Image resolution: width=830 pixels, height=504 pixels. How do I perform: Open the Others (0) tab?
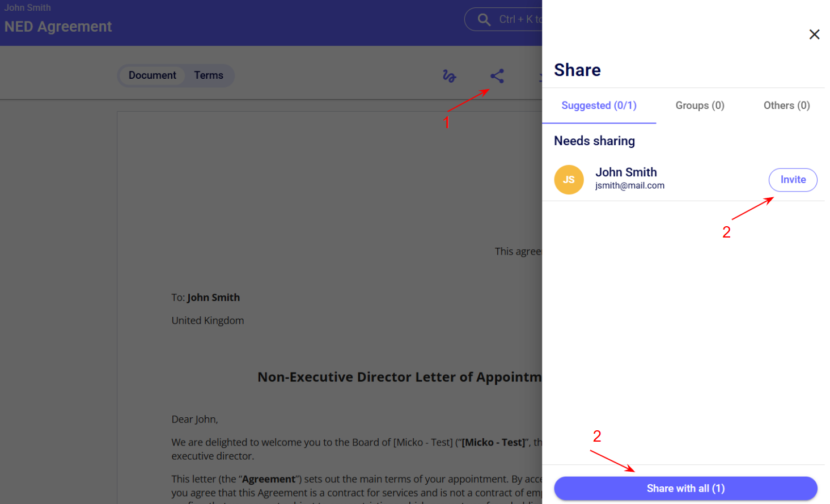(786, 105)
